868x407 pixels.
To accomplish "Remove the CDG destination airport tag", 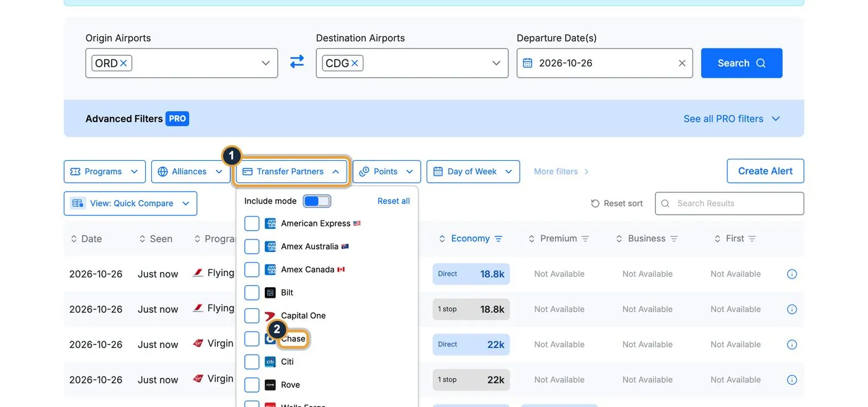I will point(355,63).
